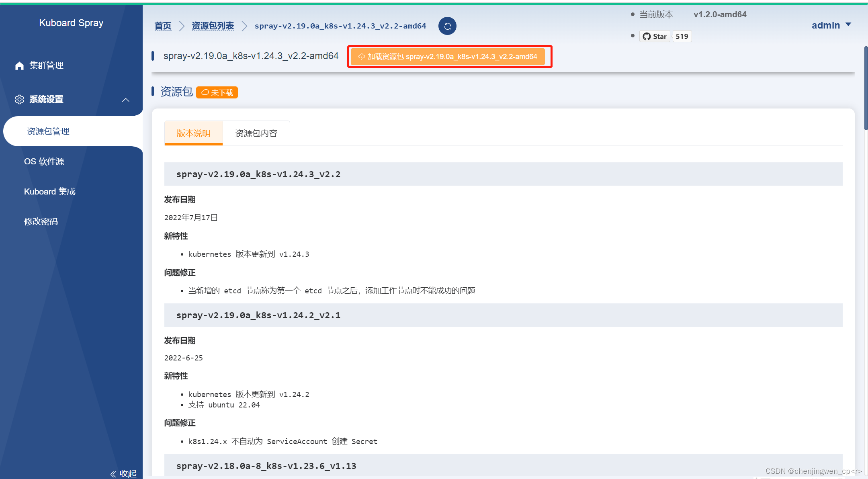The image size is (868, 479).
Task: Click the version label v1.2.0-amd64
Action: [x=720, y=14]
